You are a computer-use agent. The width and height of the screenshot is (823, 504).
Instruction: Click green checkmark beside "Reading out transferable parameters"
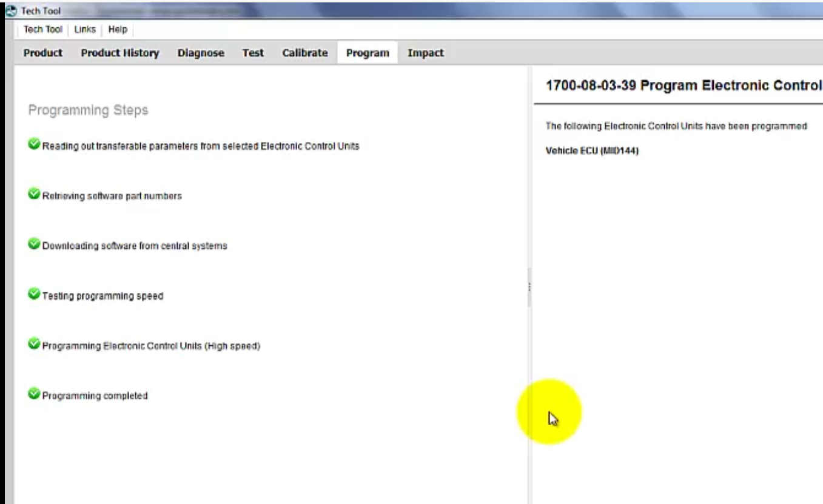[35, 146]
